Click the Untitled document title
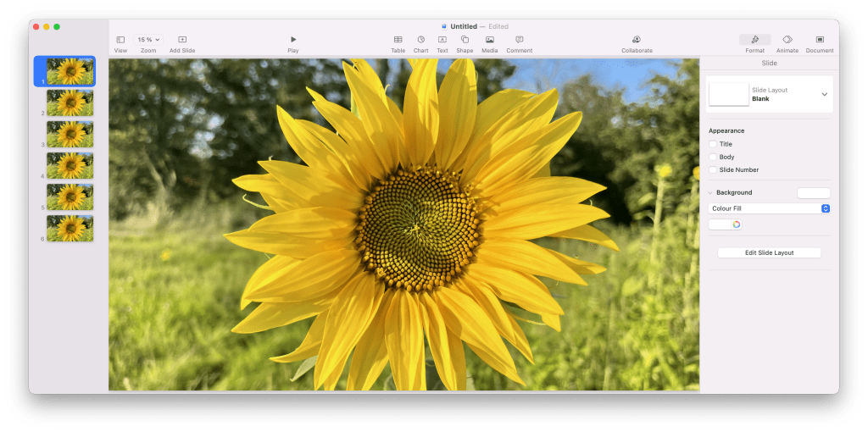This screenshot has height=432, width=868. [464, 26]
